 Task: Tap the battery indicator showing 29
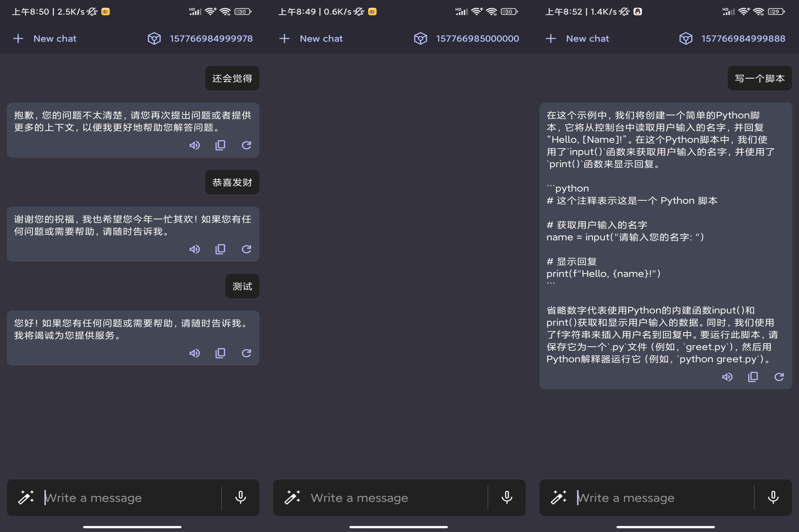coord(776,12)
